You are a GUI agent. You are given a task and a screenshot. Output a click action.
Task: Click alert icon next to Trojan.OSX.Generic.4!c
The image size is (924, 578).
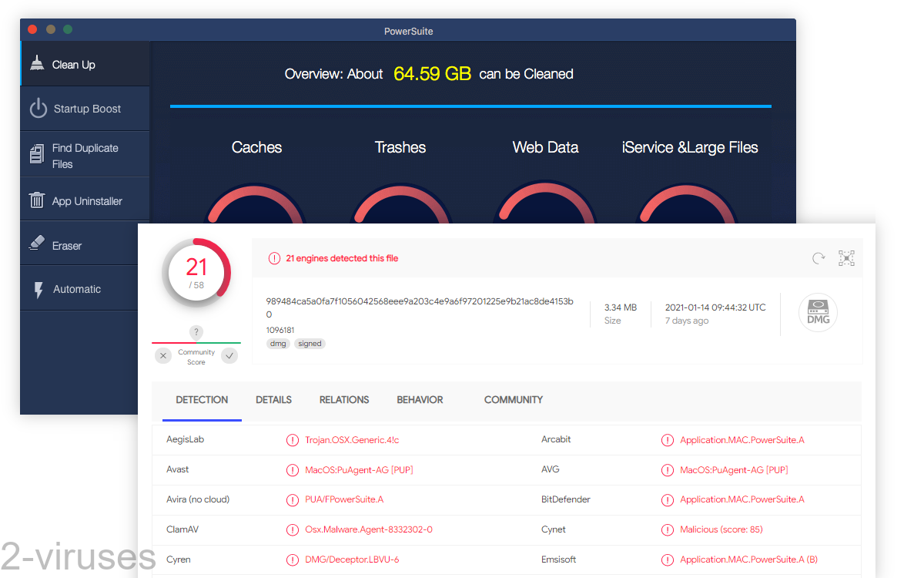[x=293, y=440]
